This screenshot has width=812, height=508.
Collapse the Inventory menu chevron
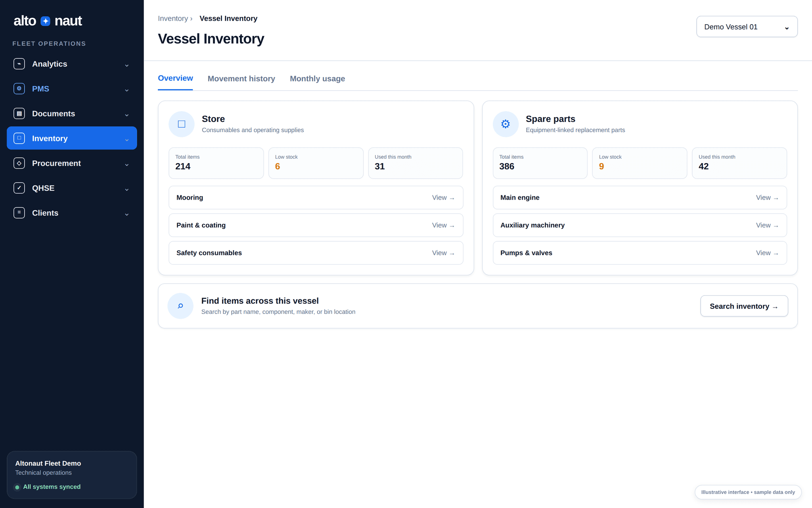point(127,140)
